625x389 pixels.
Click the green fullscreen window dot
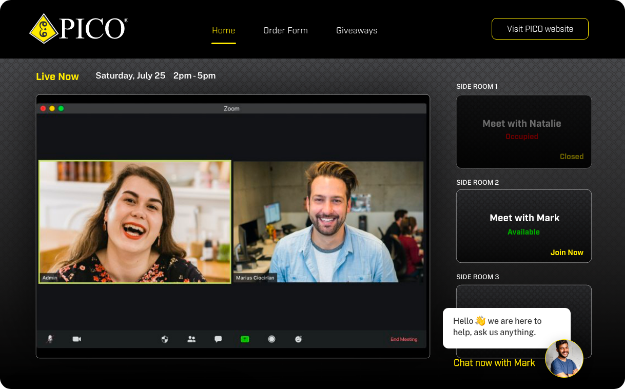[61, 108]
